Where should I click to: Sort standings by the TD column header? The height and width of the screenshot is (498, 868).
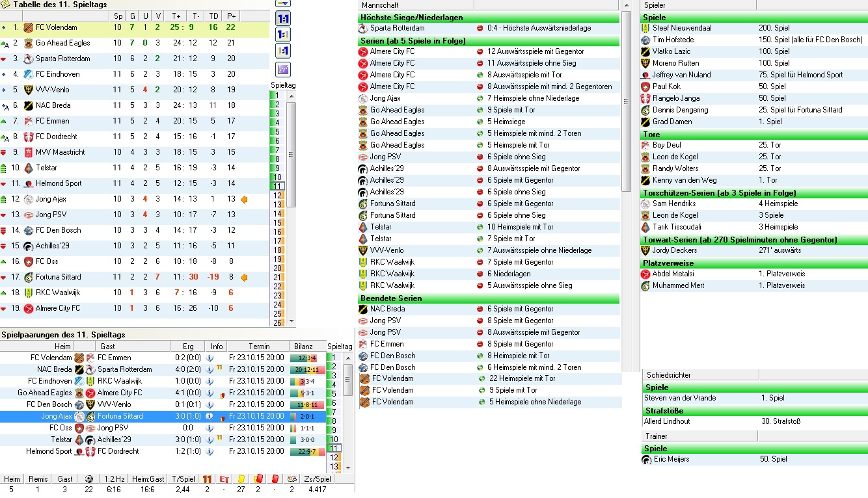tap(213, 16)
